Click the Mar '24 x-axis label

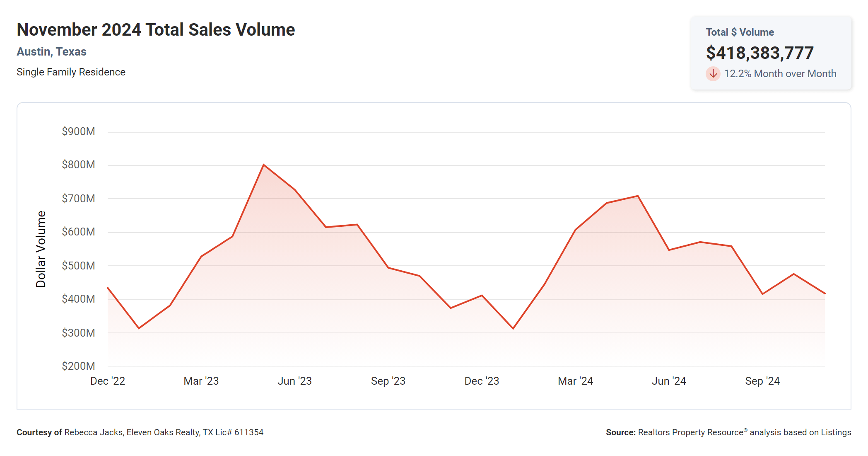point(575,381)
